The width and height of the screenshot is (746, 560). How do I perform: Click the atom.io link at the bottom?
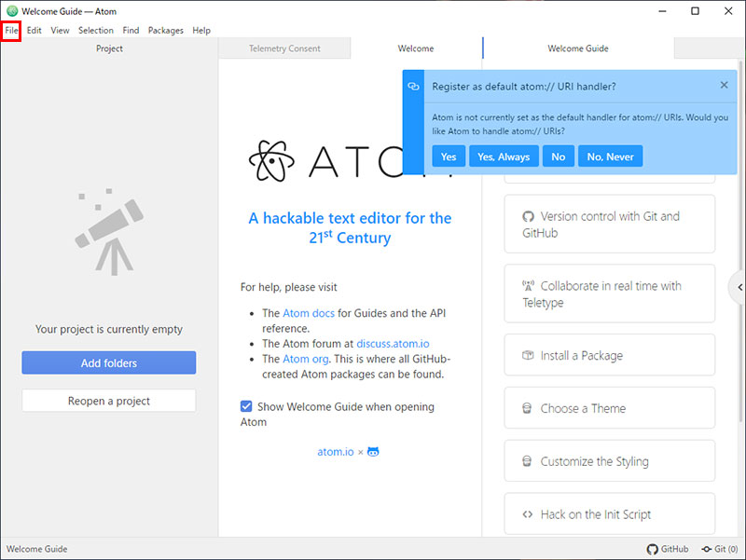[x=336, y=452]
